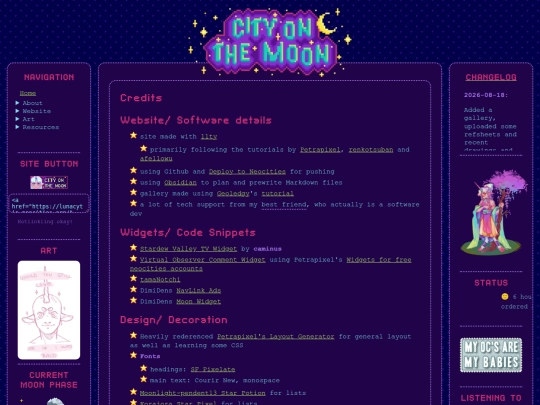
Task: Click the Navigation heading
Action: click(x=49, y=77)
